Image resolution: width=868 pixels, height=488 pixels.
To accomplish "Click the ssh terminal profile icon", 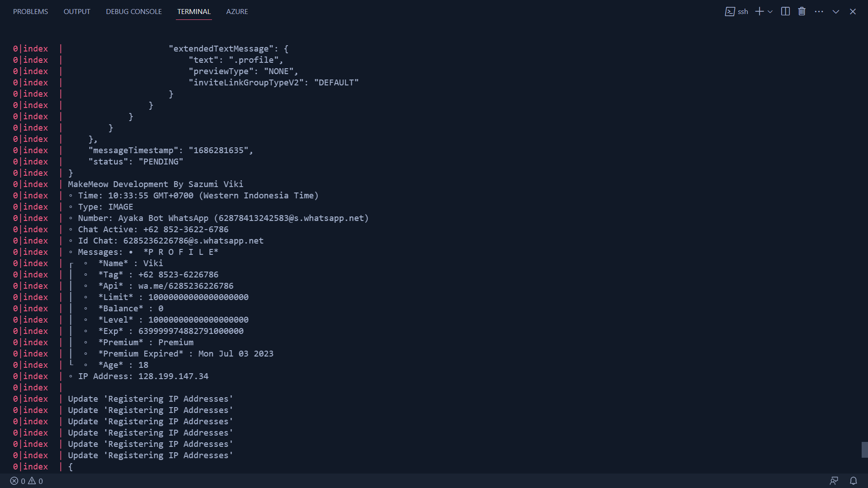I will [730, 12].
